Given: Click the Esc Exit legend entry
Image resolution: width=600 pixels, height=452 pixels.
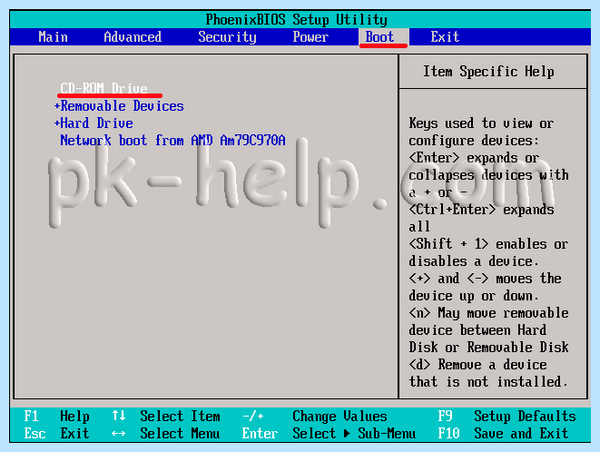Looking at the screenshot, I should tap(56, 433).
